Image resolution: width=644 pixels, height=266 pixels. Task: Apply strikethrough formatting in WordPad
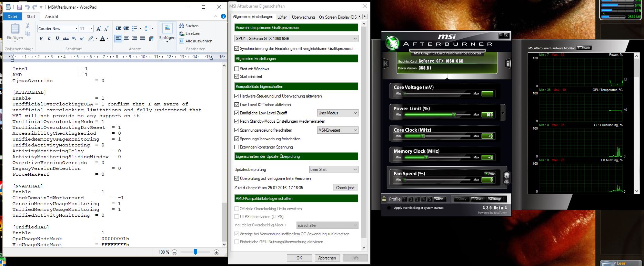click(x=66, y=39)
